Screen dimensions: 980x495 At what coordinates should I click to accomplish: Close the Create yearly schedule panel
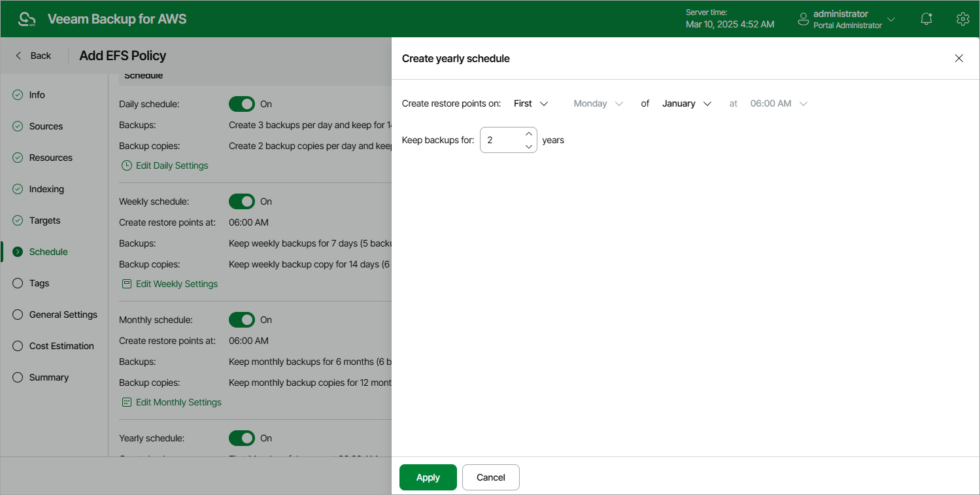coord(959,58)
